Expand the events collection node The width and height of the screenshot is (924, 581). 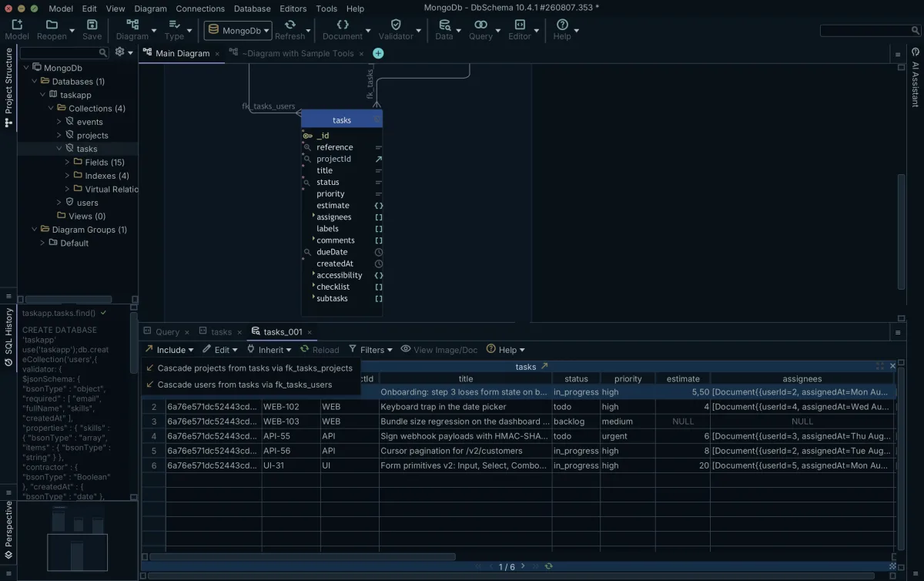click(x=59, y=122)
